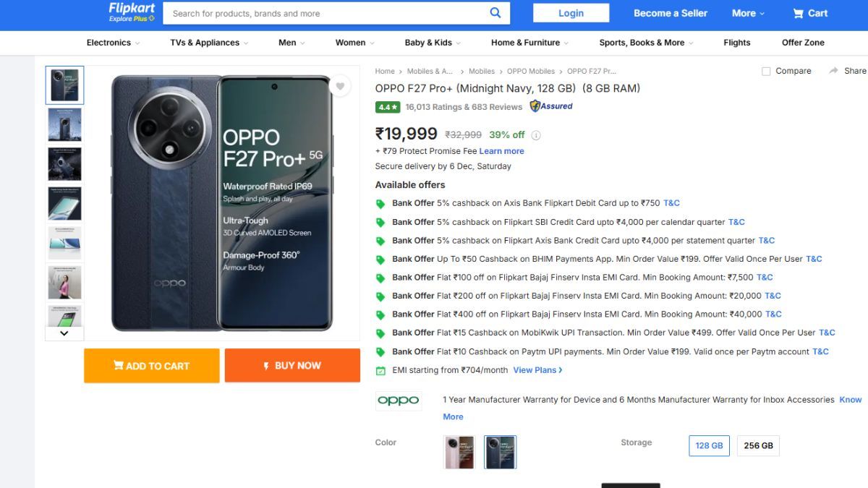Image resolution: width=868 pixels, height=488 pixels.
Task: Open price info icon beside 39% off
Action: [x=536, y=135]
